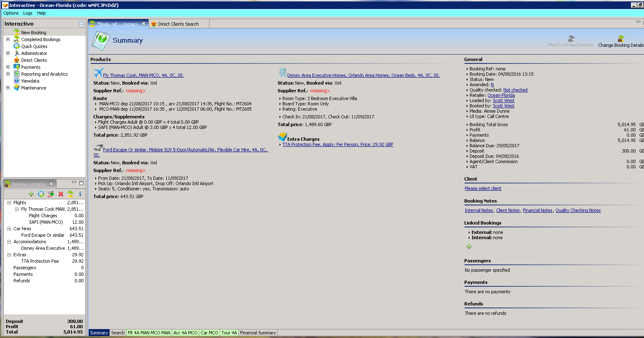This screenshot has width=644, height=338.
Task: Click the Please select client link
Action: point(483,188)
